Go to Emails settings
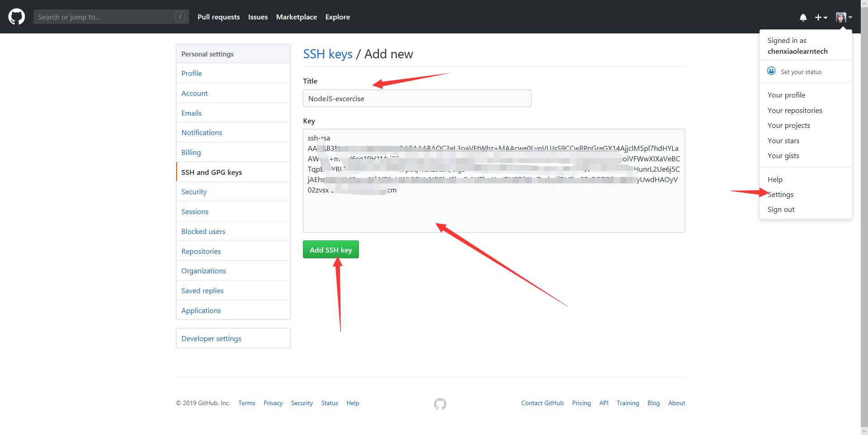This screenshot has width=868, height=435. pos(233,113)
